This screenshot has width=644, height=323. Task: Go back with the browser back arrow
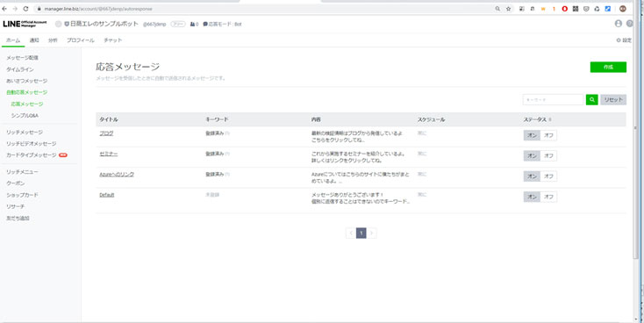(x=4, y=9)
